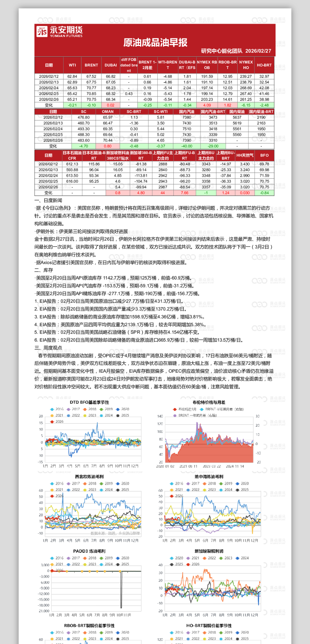Click the DUBAI column header
This screenshot has width=310, height=644.
click(111, 65)
